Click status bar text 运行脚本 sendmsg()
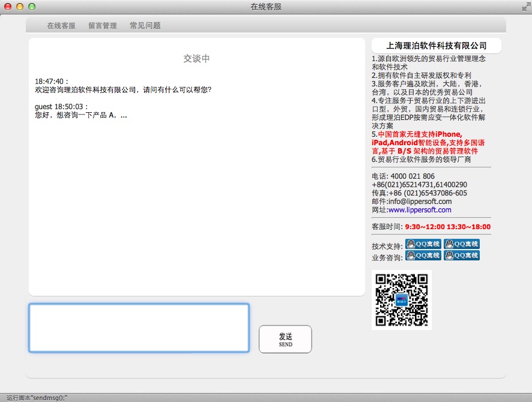 pyautogui.click(x=37, y=398)
